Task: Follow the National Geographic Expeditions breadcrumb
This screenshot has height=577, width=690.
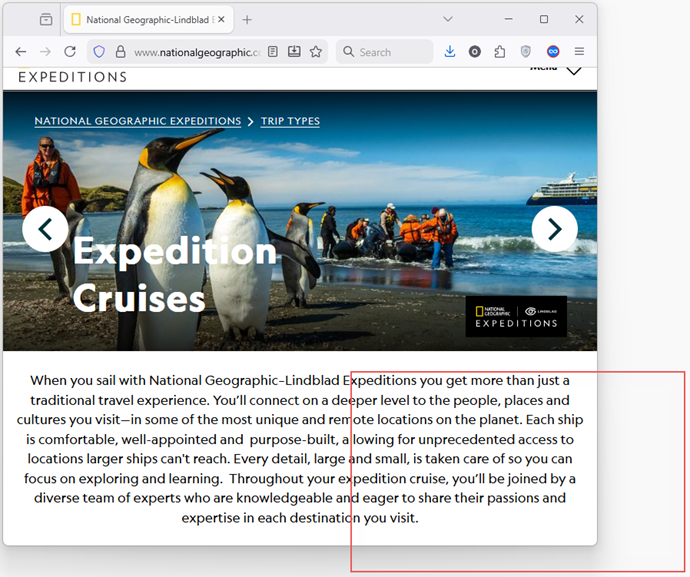Action: tap(137, 122)
